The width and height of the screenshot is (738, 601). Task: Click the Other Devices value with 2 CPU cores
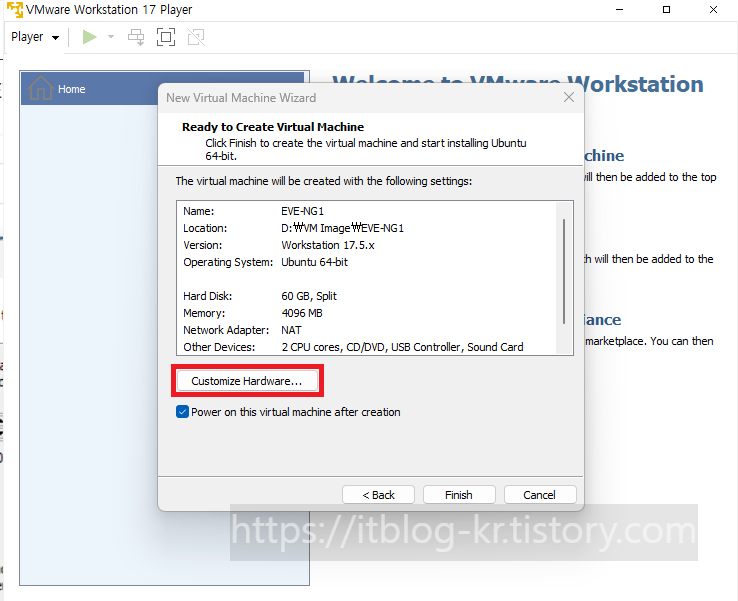[402, 347]
